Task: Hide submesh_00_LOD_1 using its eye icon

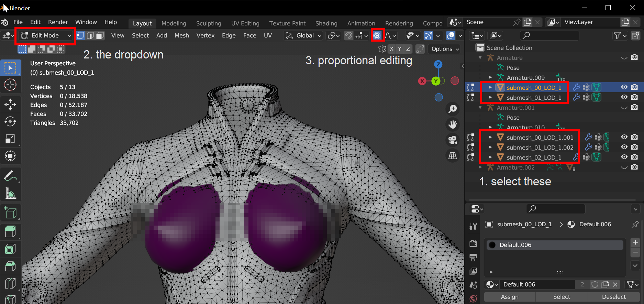Action: pyautogui.click(x=624, y=87)
